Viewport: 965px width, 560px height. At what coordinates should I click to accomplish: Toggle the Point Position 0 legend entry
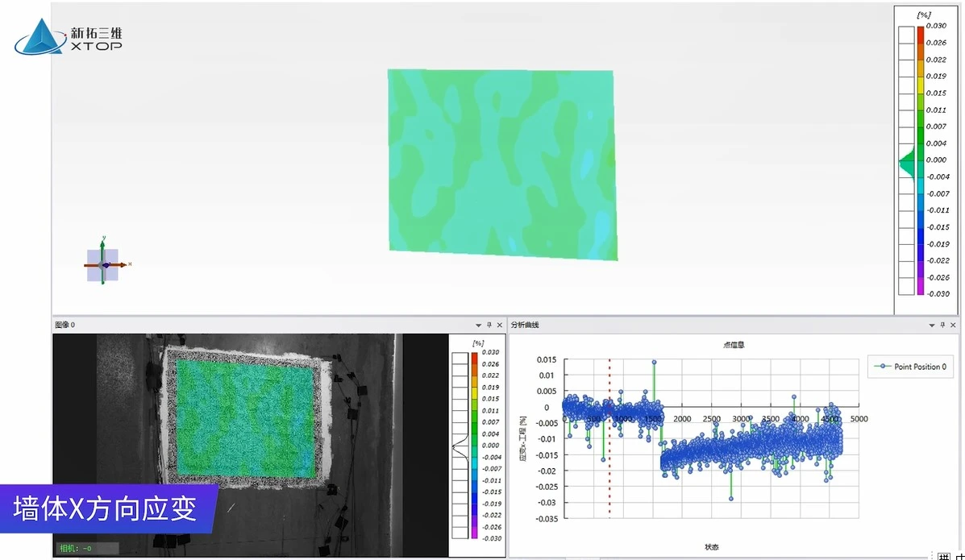[x=911, y=367]
